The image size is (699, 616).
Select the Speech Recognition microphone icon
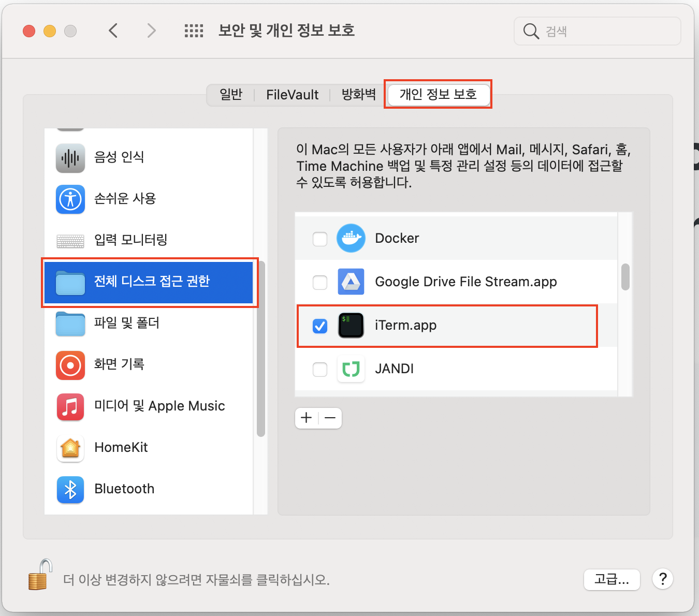(x=70, y=158)
